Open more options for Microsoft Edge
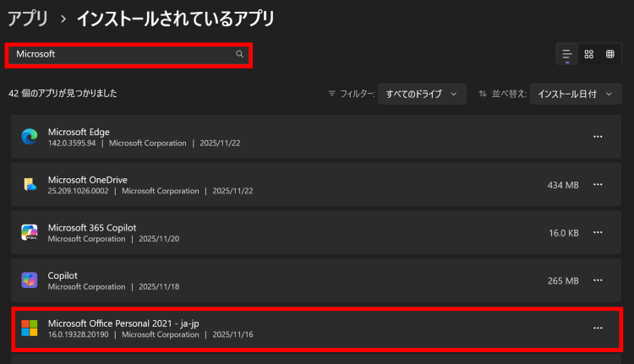Screen dimensions: 634x364 point(598,137)
